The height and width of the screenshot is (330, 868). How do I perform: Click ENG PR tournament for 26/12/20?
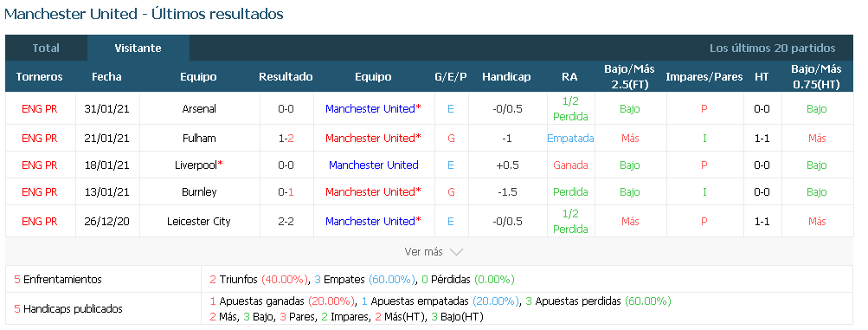click(39, 222)
